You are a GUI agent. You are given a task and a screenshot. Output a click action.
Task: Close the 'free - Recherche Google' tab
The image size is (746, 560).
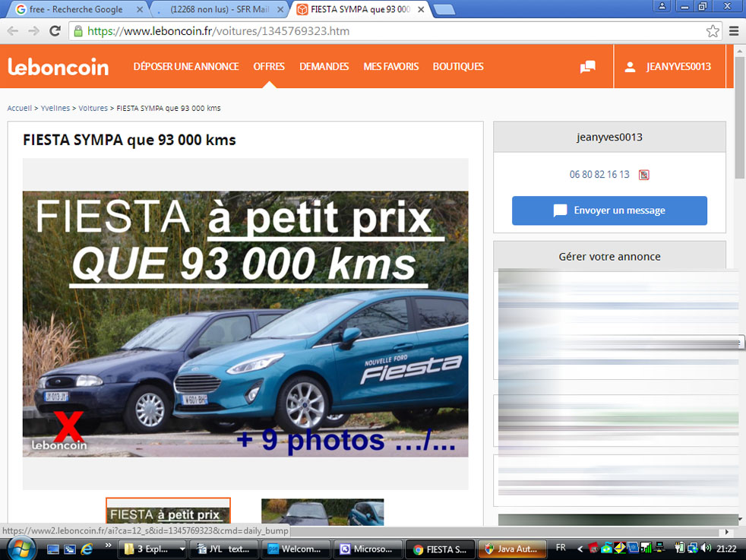[139, 10]
